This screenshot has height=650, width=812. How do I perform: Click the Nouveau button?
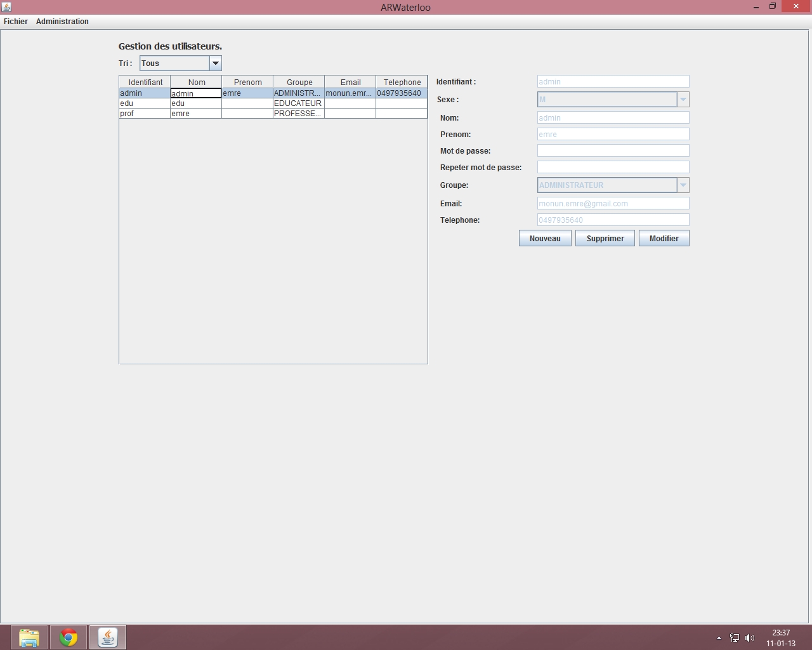point(545,239)
